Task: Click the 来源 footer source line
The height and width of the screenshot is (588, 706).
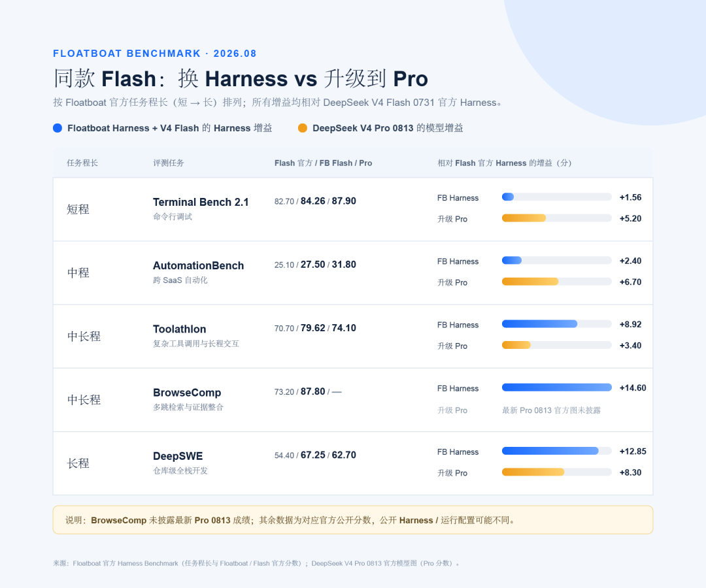Action: (256, 563)
